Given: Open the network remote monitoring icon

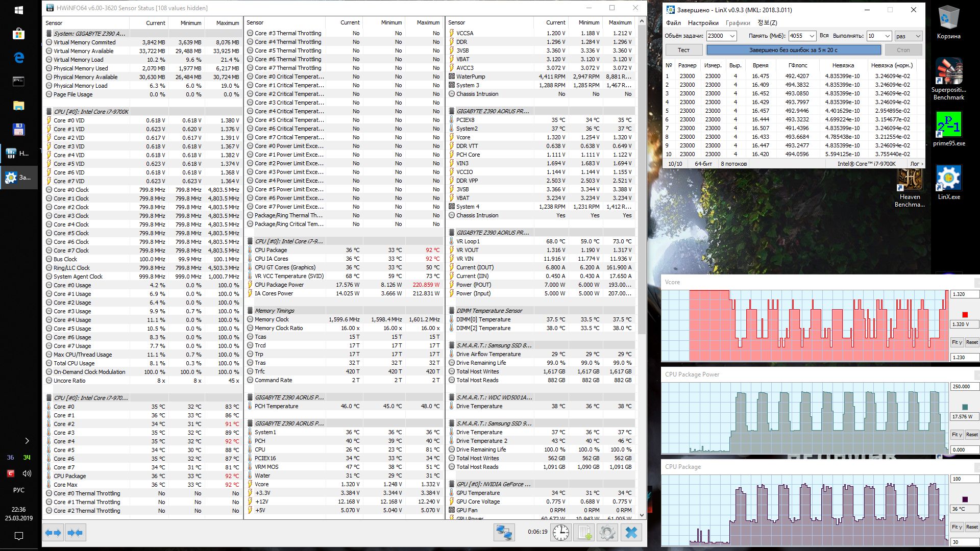Looking at the screenshot, I should click(504, 533).
